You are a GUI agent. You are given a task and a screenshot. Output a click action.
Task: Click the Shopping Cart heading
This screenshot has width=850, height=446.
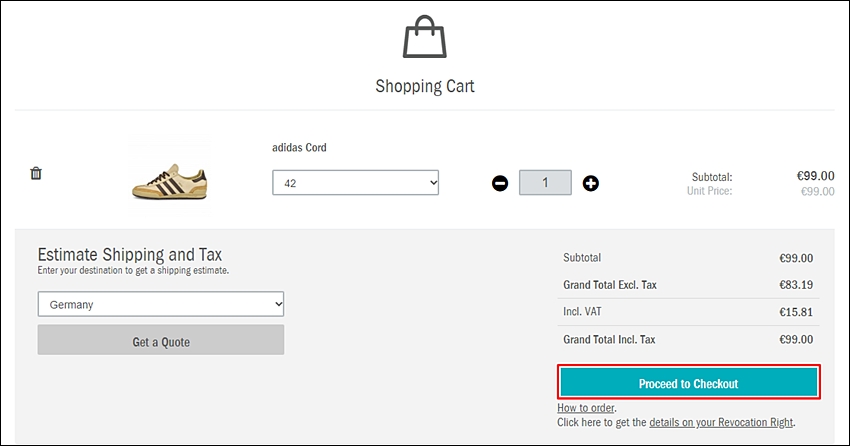(424, 86)
